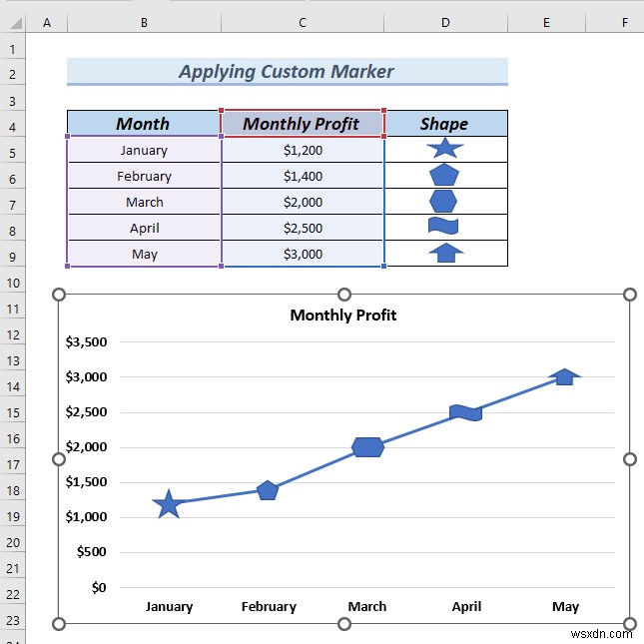Click the January category axis label

pyautogui.click(x=169, y=607)
